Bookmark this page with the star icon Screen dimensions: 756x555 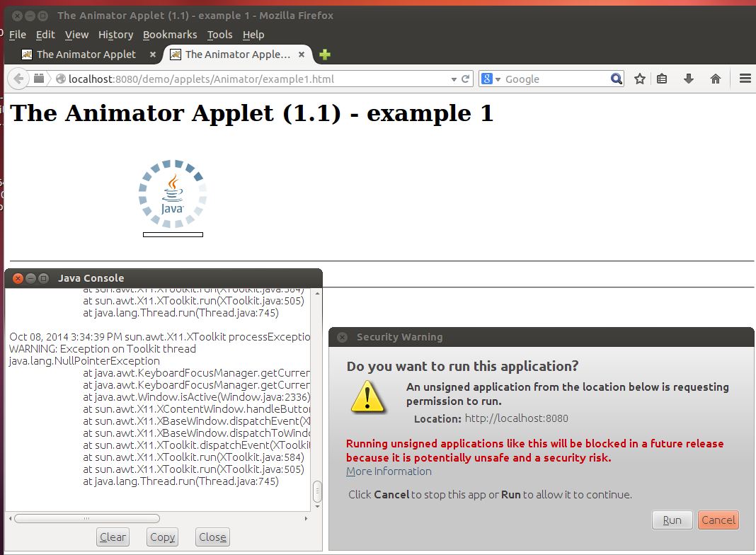pos(640,79)
